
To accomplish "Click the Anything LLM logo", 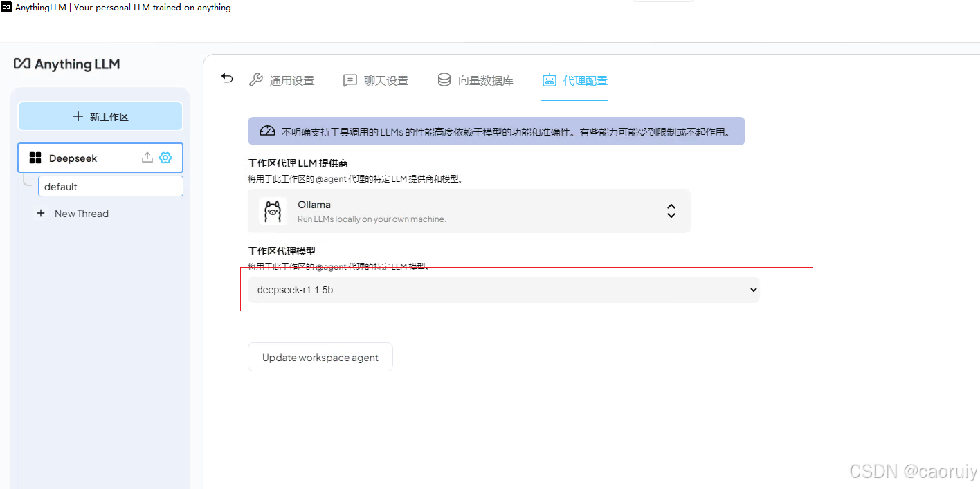I will coord(67,64).
